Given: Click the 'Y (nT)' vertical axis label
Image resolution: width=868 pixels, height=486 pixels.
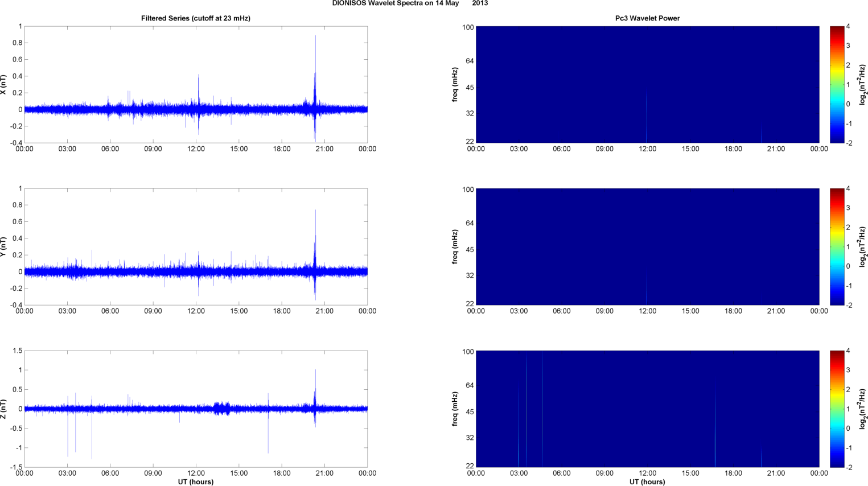Looking at the screenshot, I should click(3, 247).
